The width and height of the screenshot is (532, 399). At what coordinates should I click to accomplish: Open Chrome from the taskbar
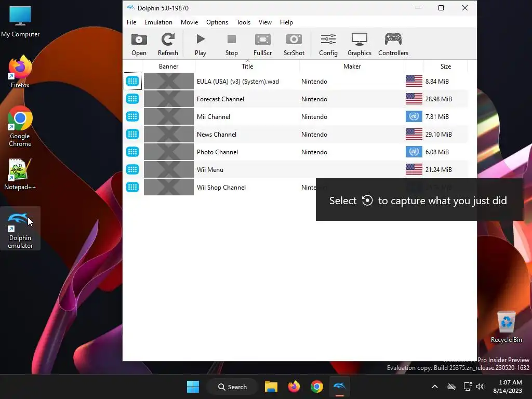[x=316, y=387]
